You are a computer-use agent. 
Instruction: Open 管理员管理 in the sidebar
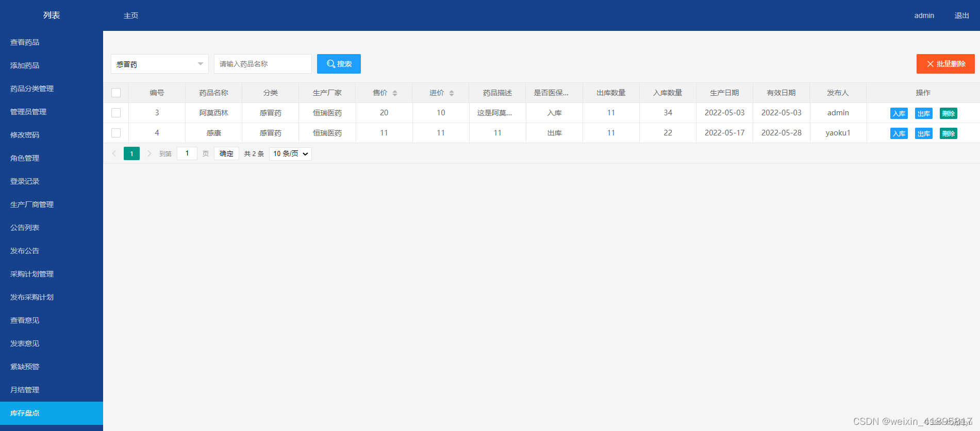(x=52, y=112)
